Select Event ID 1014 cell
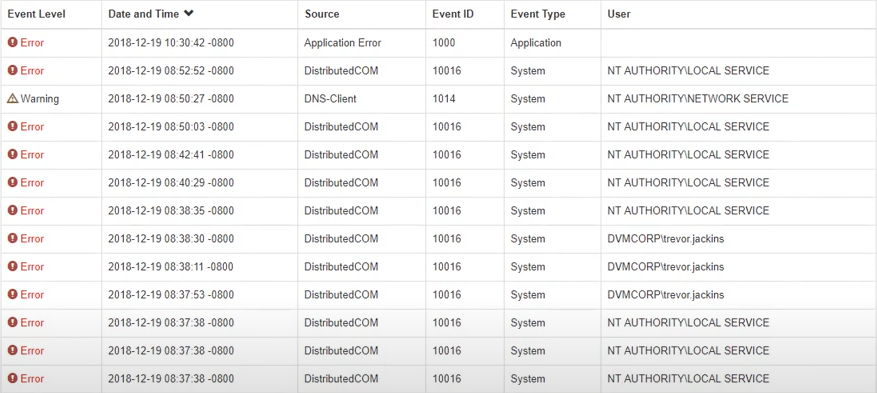Viewport: 877px width, 393px height. [x=444, y=99]
